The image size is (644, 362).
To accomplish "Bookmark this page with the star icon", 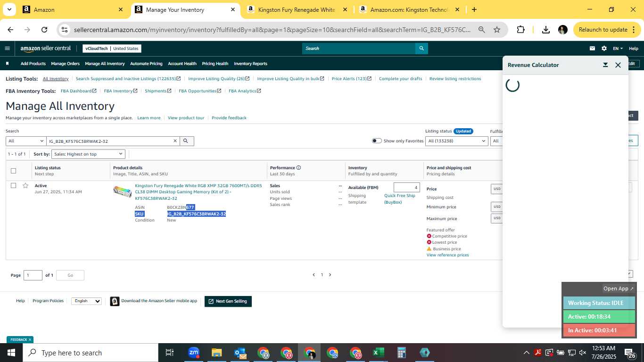I will point(497,30).
